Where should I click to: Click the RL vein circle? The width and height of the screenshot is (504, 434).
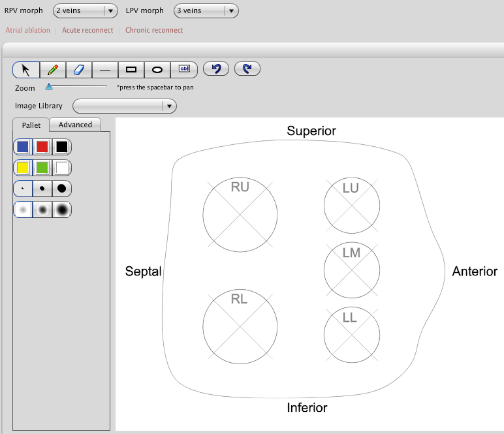(240, 327)
